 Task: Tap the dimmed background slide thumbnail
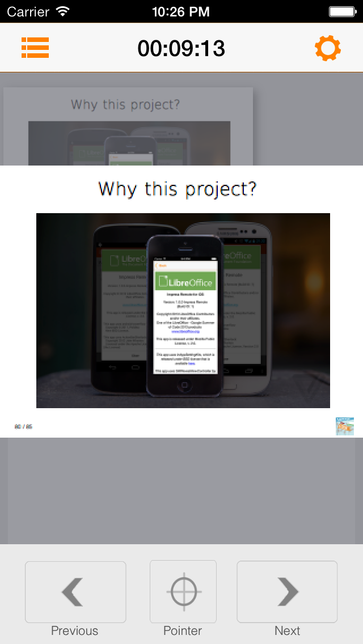tap(128, 126)
